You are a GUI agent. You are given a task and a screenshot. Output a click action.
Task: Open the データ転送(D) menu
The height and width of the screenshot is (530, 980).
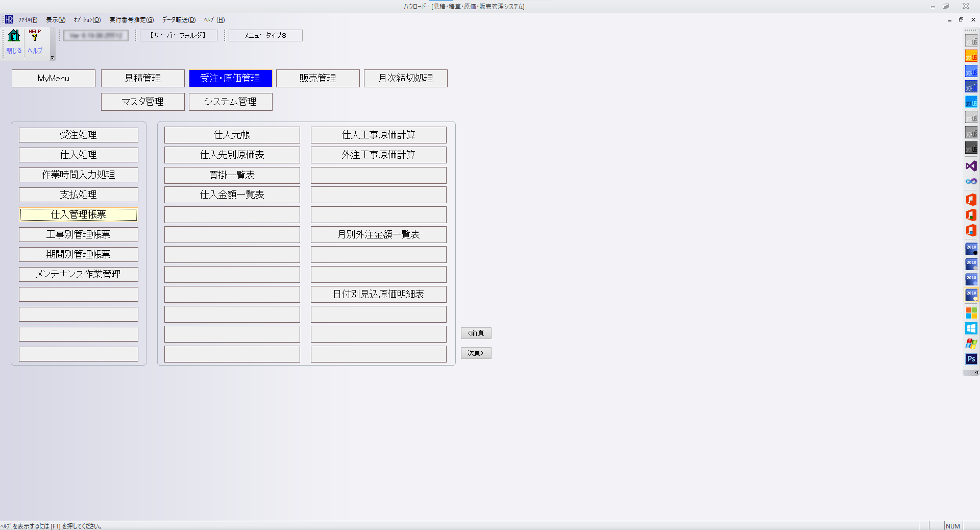179,20
